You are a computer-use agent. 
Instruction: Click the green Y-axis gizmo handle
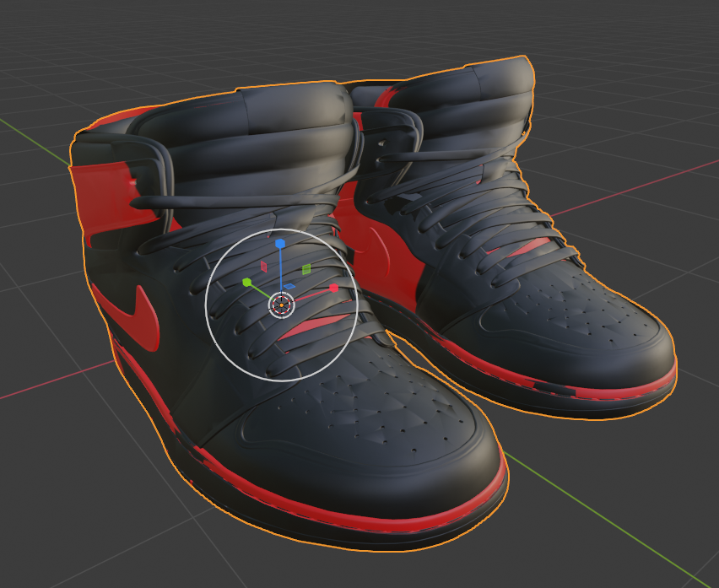click(247, 282)
